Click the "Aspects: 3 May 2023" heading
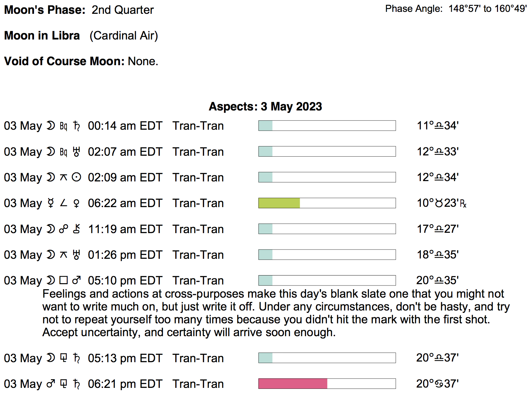This screenshot has width=532, height=402. pos(265,107)
